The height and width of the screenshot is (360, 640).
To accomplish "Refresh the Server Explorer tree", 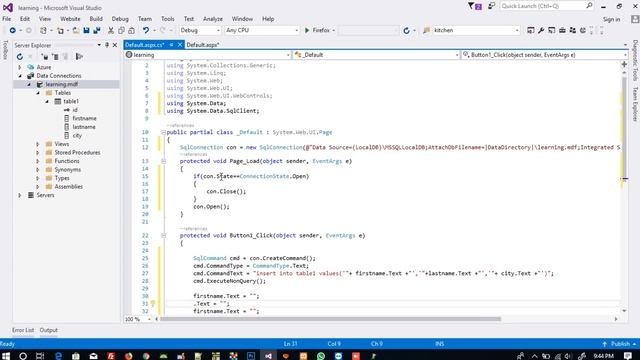I will [20, 57].
